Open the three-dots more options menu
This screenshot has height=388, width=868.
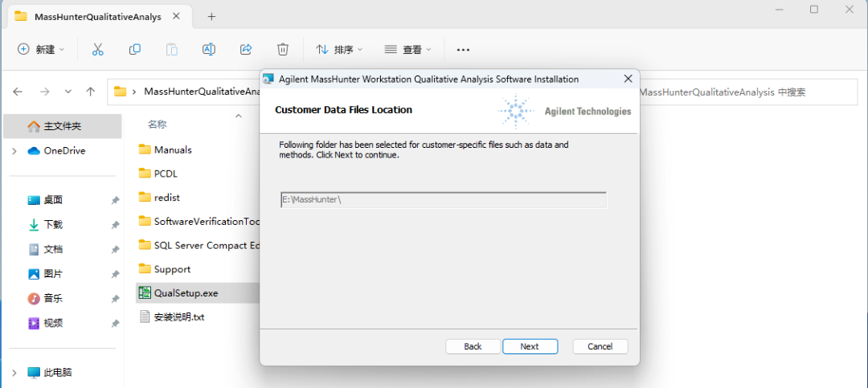click(x=463, y=49)
